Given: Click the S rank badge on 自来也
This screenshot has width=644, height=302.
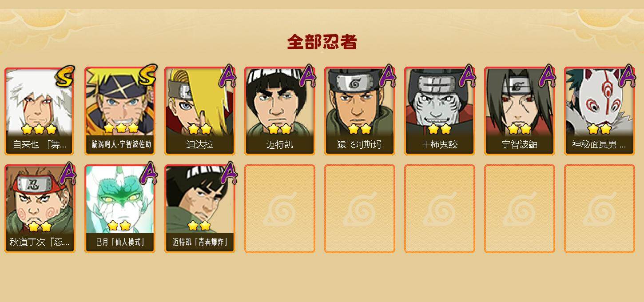Looking at the screenshot, I should [x=66, y=76].
